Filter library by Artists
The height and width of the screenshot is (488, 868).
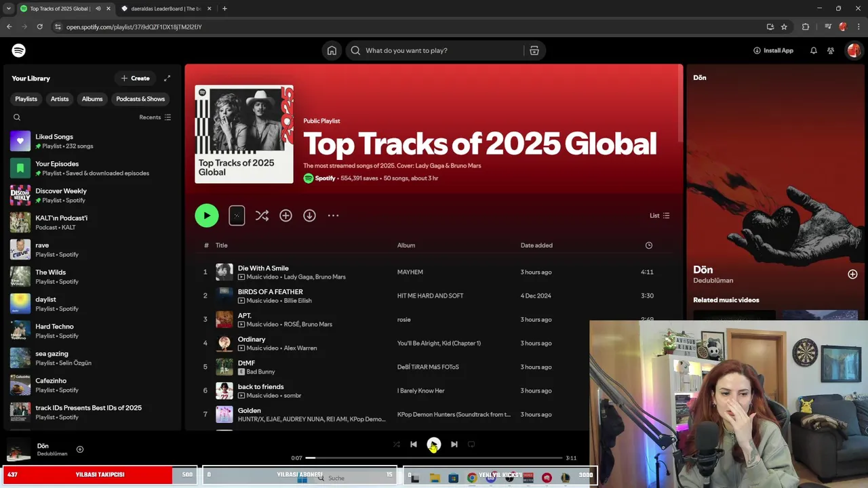coord(60,99)
